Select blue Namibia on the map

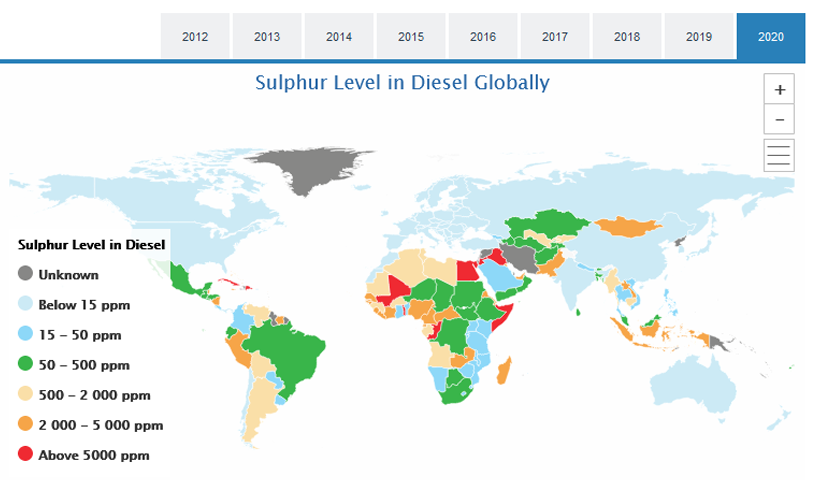(x=438, y=378)
